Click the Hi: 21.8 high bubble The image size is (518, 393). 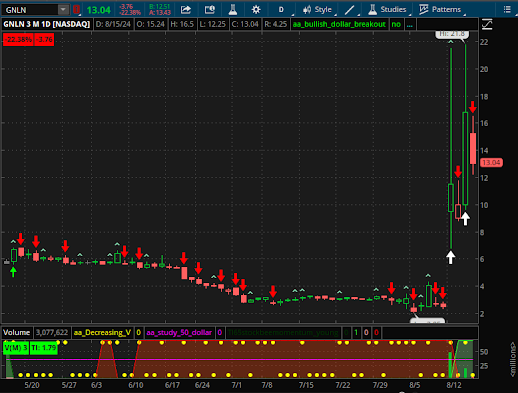[452, 34]
